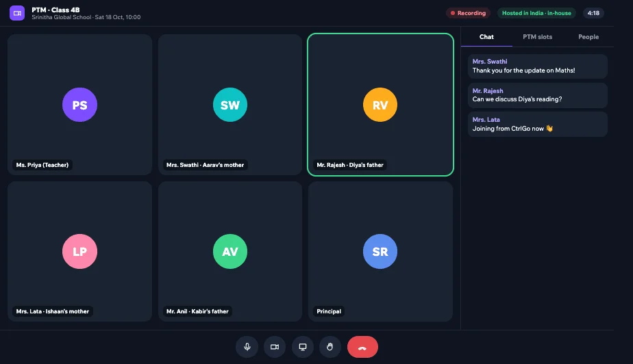Open Mr. Rajesh's message about Diya's reading
The width and height of the screenshot is (633, 364).
537,95
